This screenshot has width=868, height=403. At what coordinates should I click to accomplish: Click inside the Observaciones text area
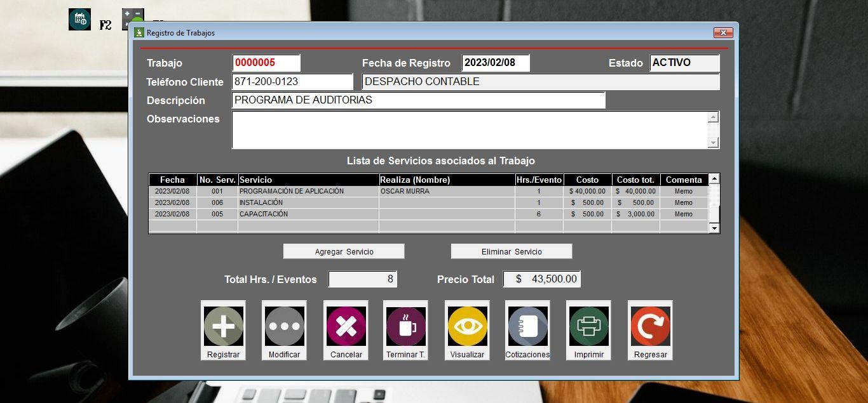(x=470, y=130)
